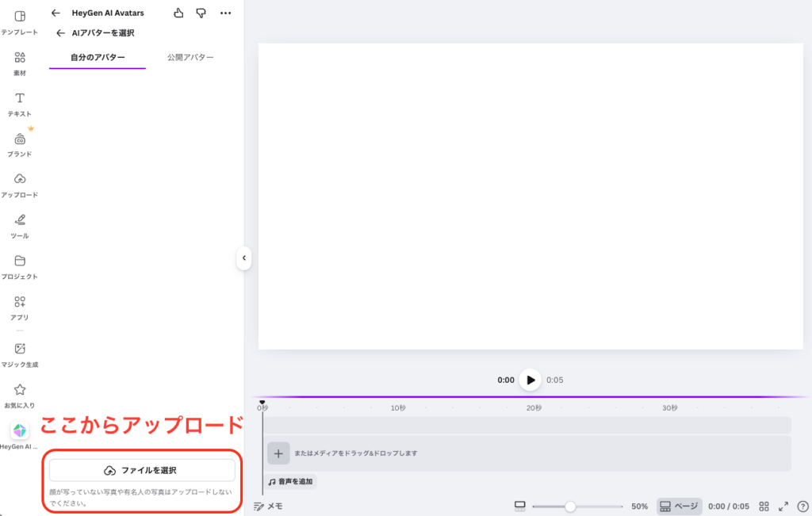Click the ファイルを選択 upload button

tap(142, 470)
